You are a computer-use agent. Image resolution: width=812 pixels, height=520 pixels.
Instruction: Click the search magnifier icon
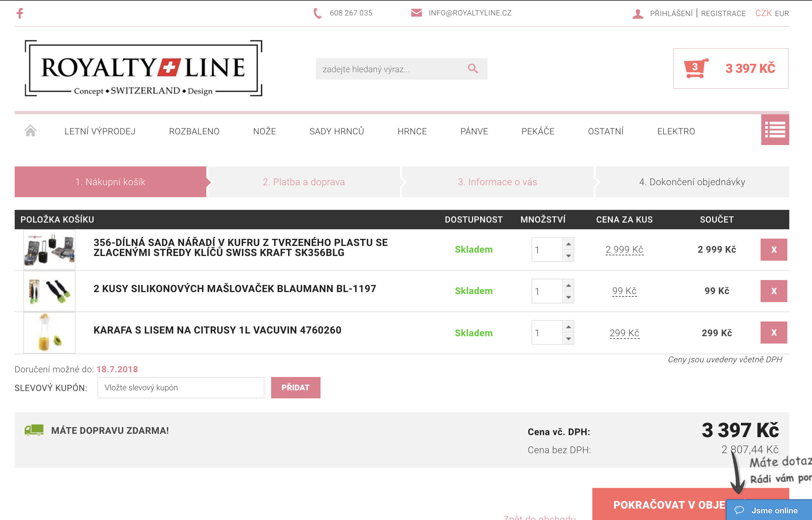473,69
